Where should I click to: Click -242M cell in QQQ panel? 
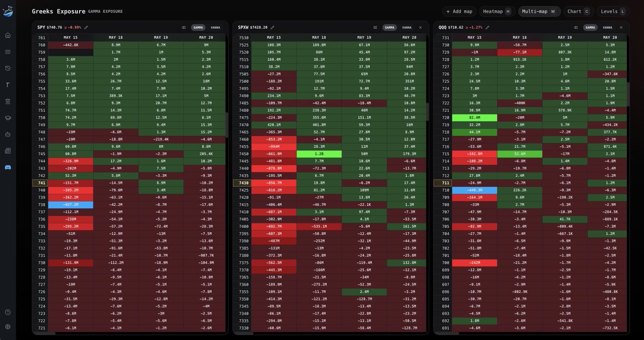(x=474, y=263)
